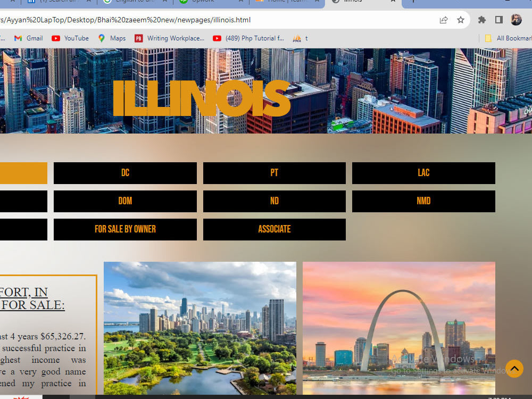This screenshot has width=532, height=399.
Task: Bookmark this page with the star icon
Action: [460, 20]
